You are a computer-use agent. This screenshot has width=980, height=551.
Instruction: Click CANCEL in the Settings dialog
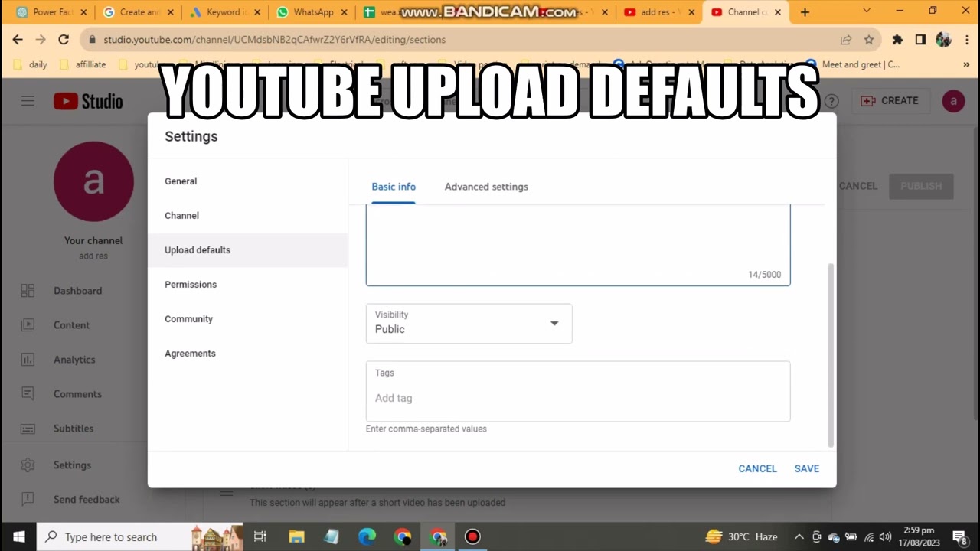pos(757,468)
